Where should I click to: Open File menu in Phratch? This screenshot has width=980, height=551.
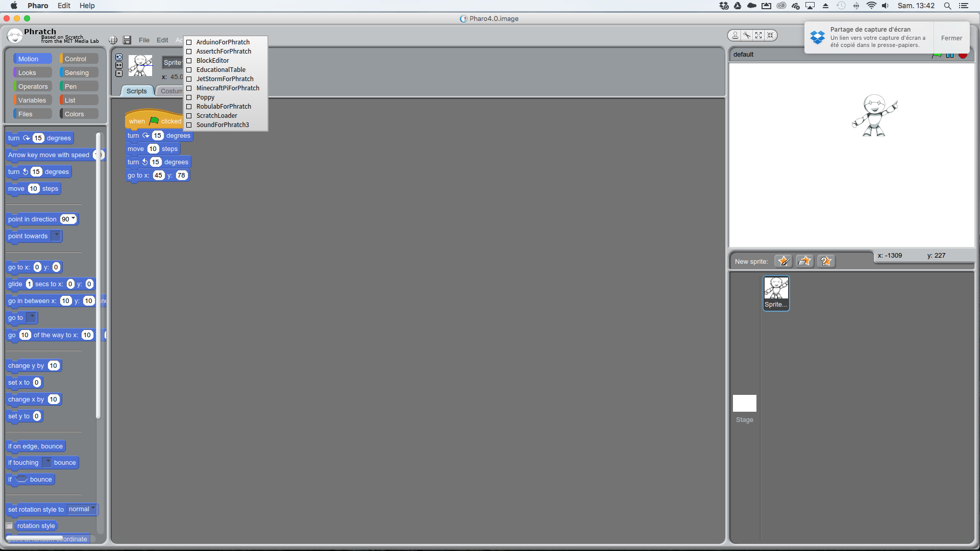(x=144, y=40)
